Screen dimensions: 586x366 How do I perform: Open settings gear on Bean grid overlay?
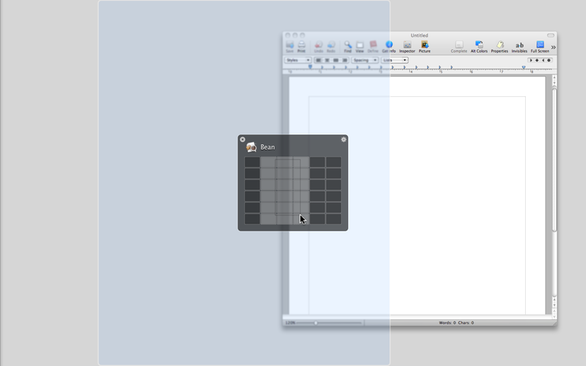click(343, 139)
